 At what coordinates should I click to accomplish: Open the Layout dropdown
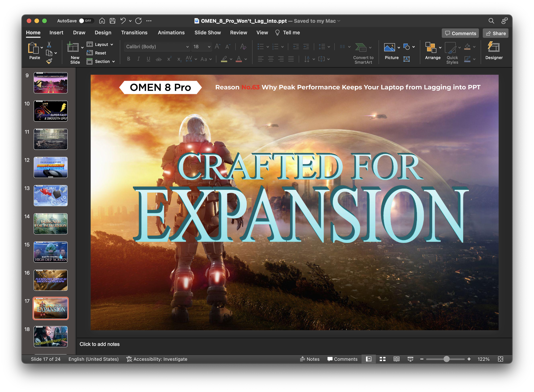100,44
